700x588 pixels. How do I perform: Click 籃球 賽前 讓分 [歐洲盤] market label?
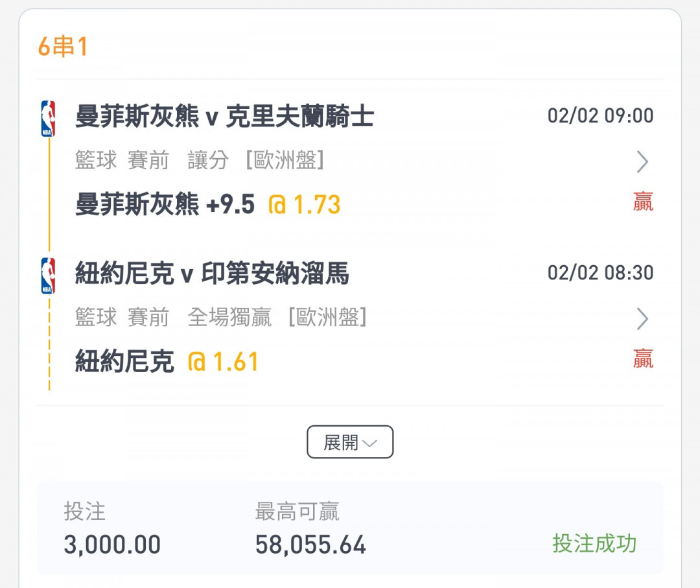click(200, 160)
